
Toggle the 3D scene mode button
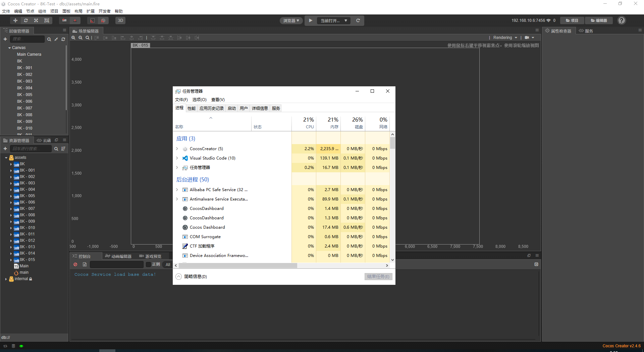pyautogui.click(x=120, y=20)
